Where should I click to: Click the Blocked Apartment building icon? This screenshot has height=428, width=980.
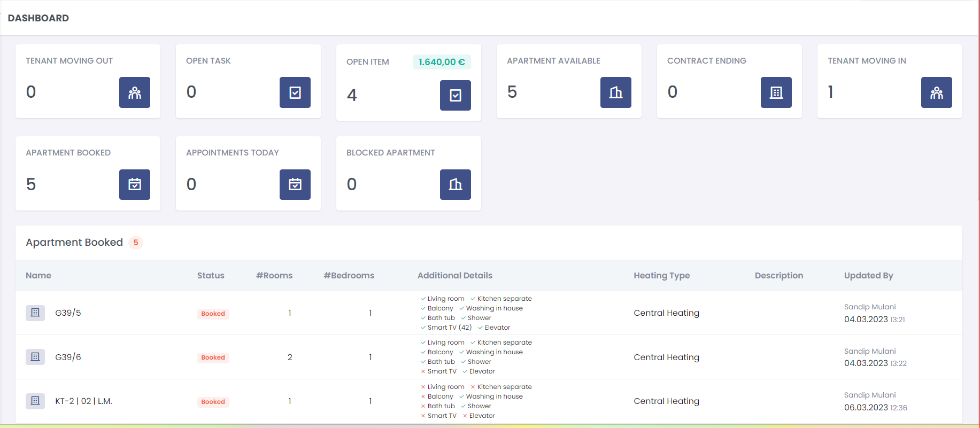pos(455,184)
